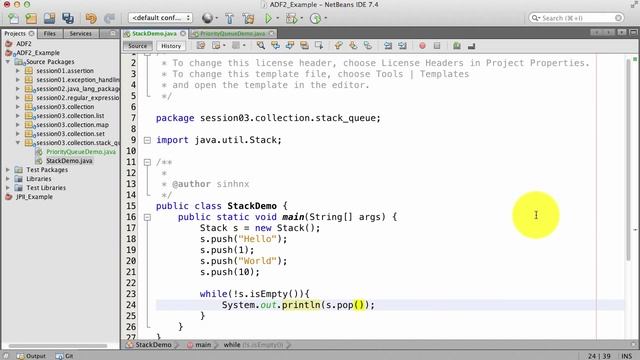Expand the Libraries node

pyautogui.click(x=8, y=178)
